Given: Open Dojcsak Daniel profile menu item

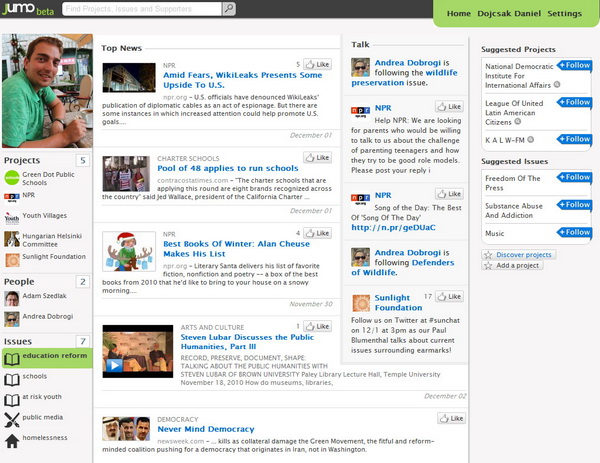Looking at the screenshot, I should tap(509, 13).
